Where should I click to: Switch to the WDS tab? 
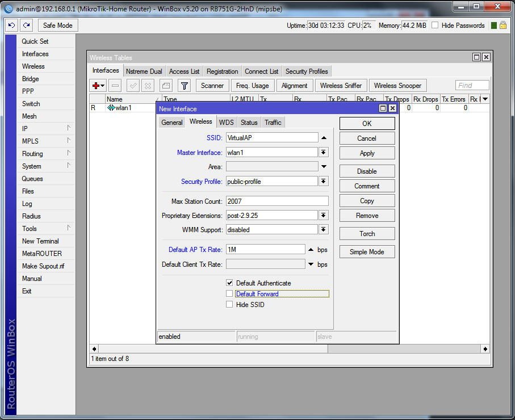pos(226,123)
